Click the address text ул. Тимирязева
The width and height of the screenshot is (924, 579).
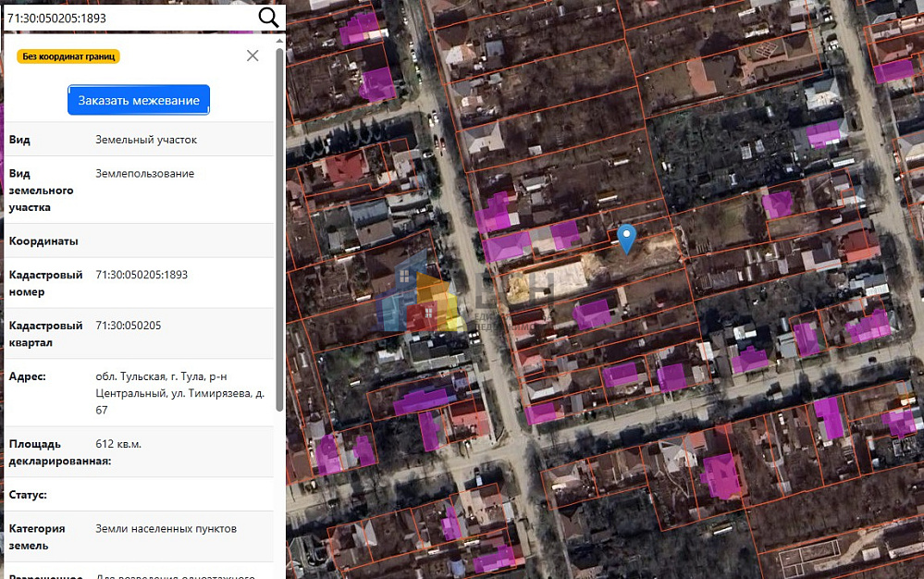(218, 393)
